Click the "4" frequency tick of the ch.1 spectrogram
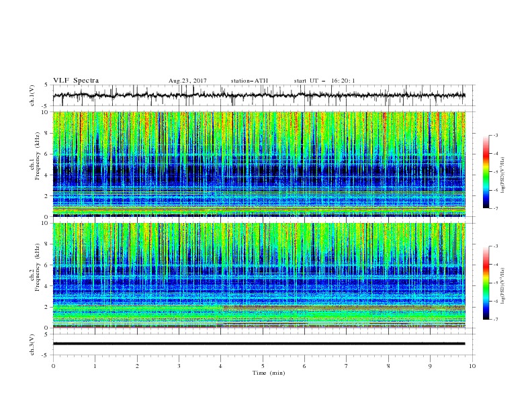The width and height of the screenshot is (532, 411). tap(47, 175)
